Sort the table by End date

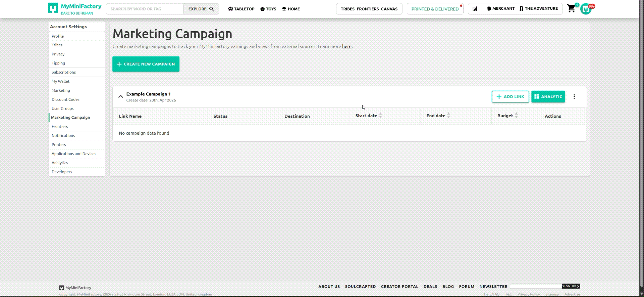(448, 116)
